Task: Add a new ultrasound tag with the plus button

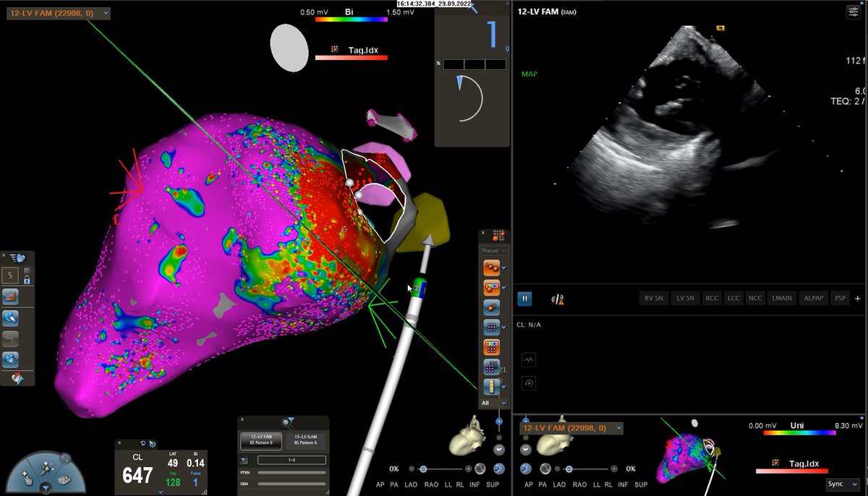Action: (x=857, y=299)
